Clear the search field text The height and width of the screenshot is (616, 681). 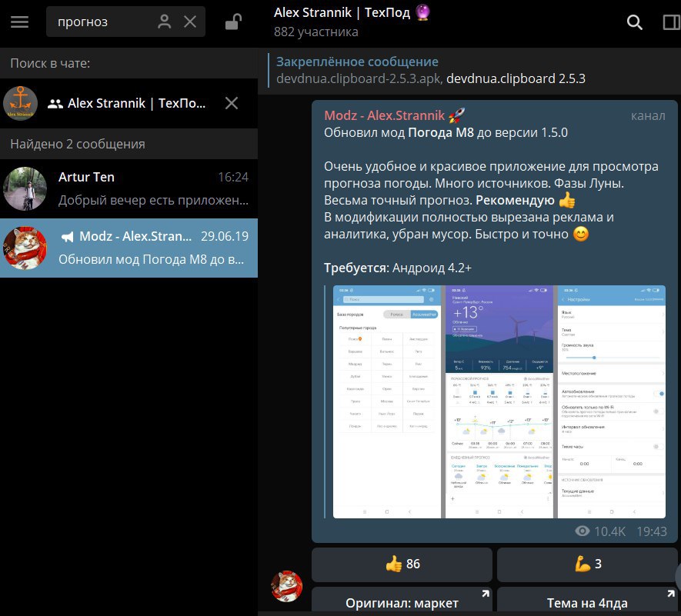[x=190, y=22]
